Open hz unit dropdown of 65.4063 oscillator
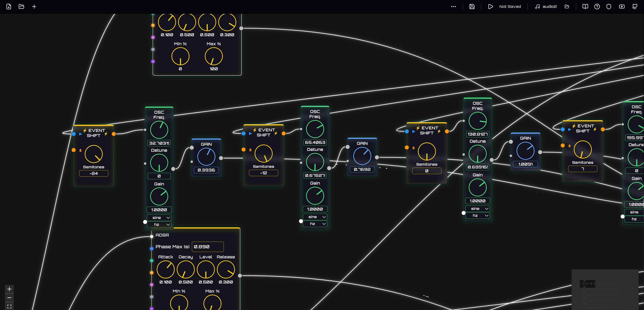The image size is (644, 310). pyautogui.click(x=315, y=224)
